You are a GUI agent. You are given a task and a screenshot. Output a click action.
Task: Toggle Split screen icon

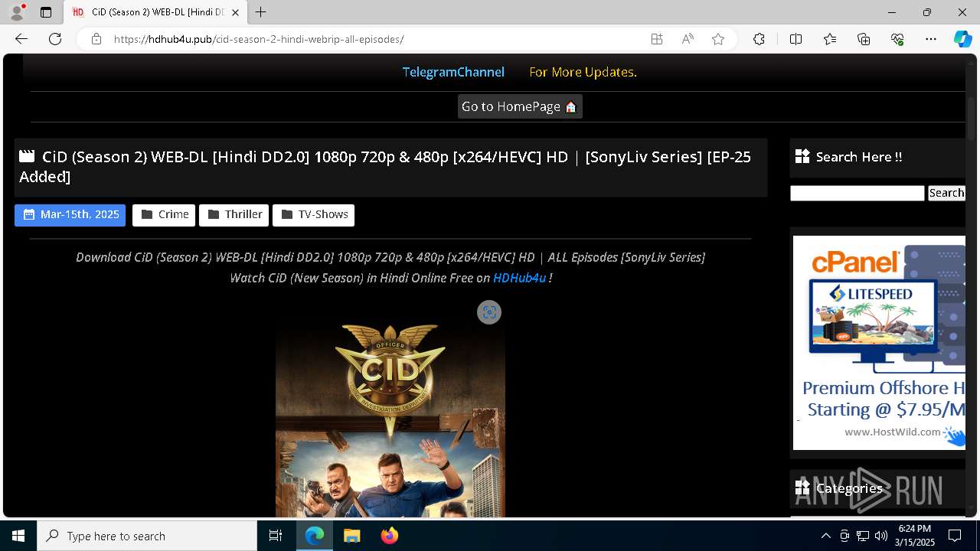[795, 39]
